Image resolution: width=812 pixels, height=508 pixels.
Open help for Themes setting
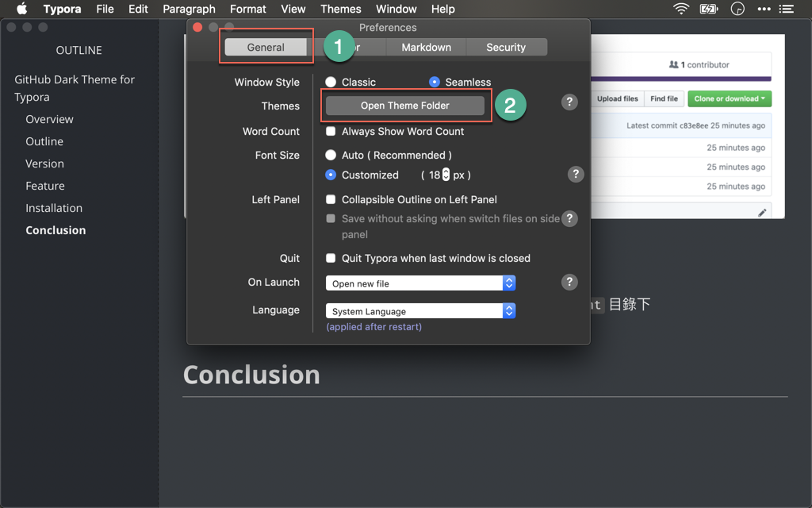pyautogui.click(x=569, y=102)
